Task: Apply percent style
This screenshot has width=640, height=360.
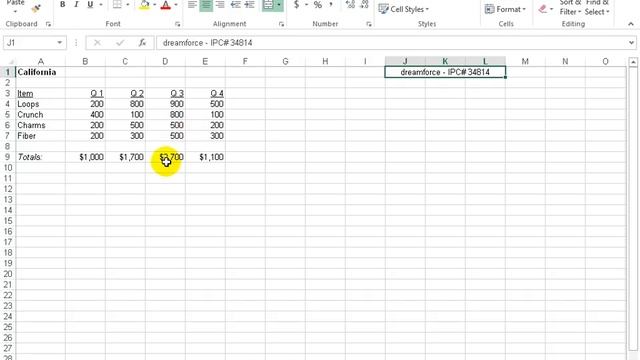Action: pos(318,4)
